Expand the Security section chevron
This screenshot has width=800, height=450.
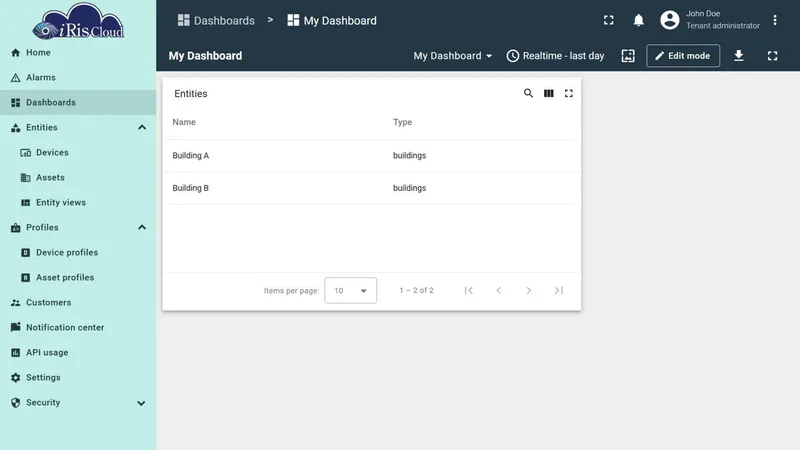click(x=141, y=403)
